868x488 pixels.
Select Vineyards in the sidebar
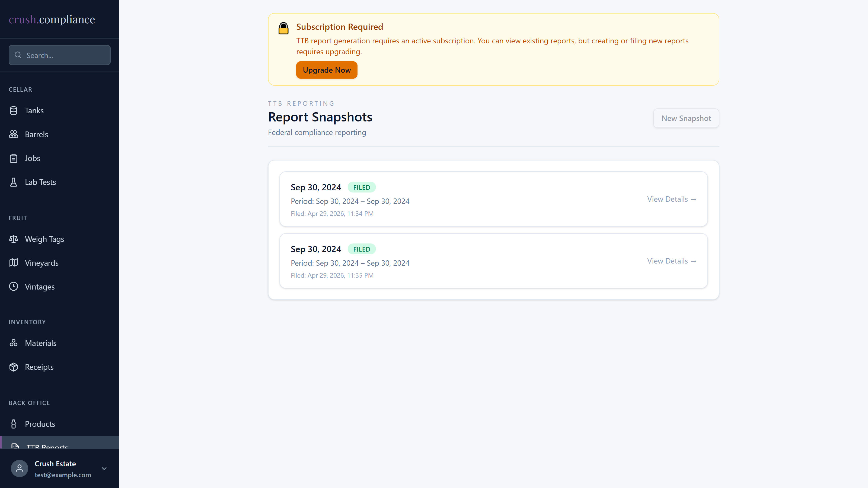click(x=60, y=263)
